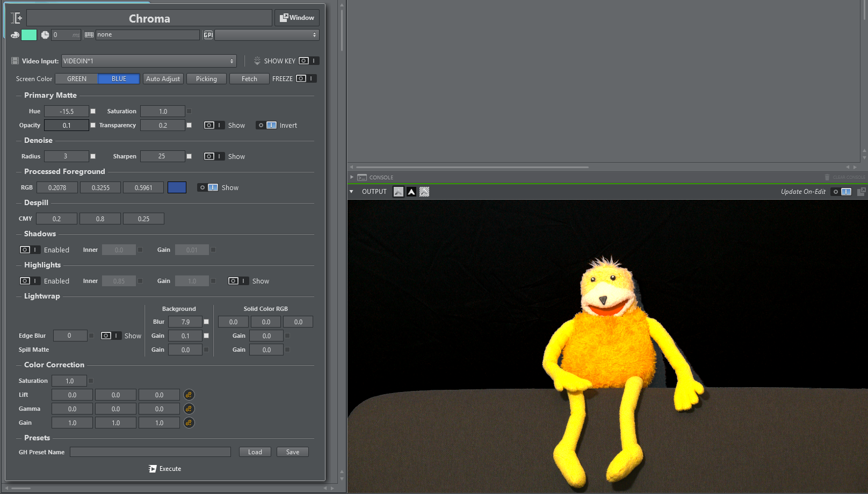Select BLUE screen color
Viewport: 868px width, 494px height.
click(x=119, y=79)
